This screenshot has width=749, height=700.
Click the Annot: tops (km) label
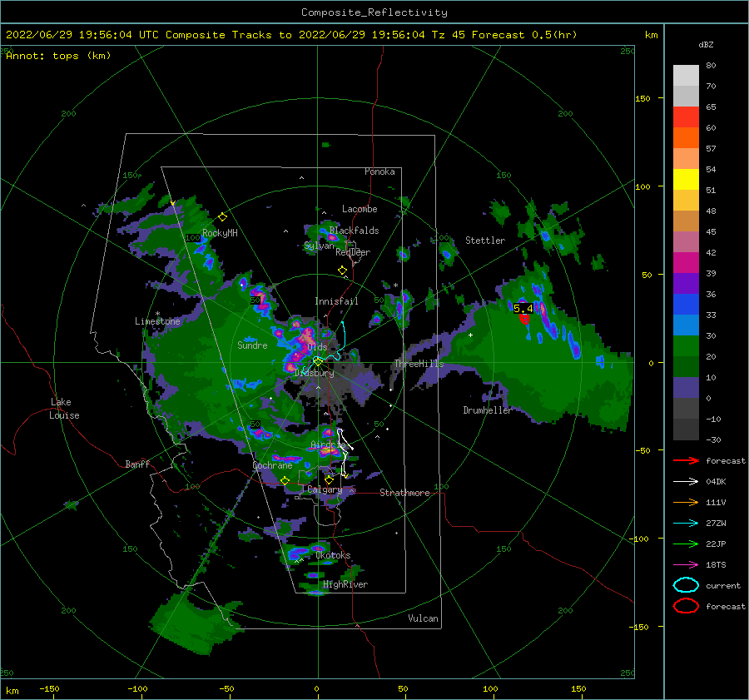tap(58, 56)
